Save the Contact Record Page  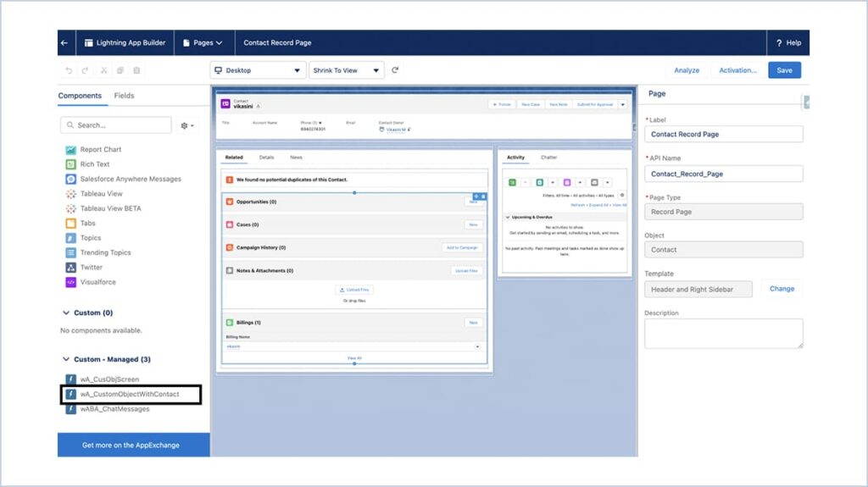(784, 70)
